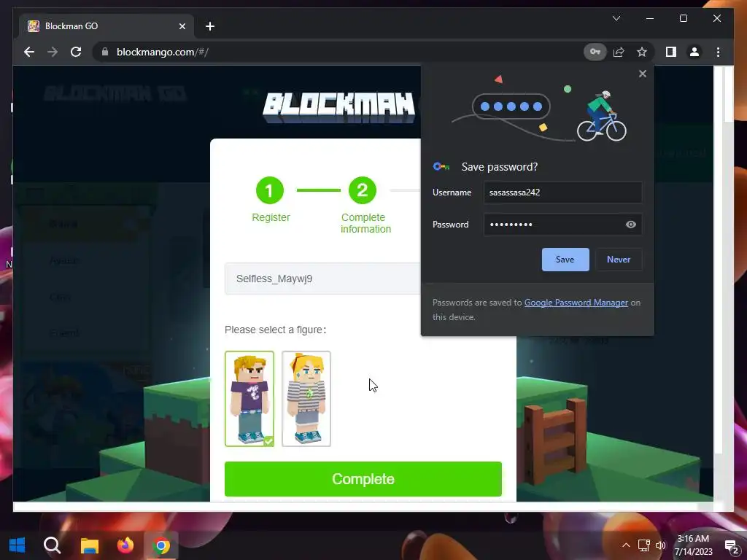This screenshot has width=747, height=560.
Task: Open the clock showing 3:16 AM
Action: [694, 545]
